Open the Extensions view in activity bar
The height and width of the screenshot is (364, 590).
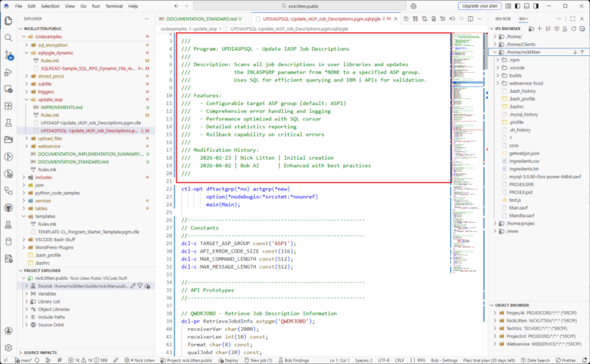pyautogui.click(x=8, y=106)
